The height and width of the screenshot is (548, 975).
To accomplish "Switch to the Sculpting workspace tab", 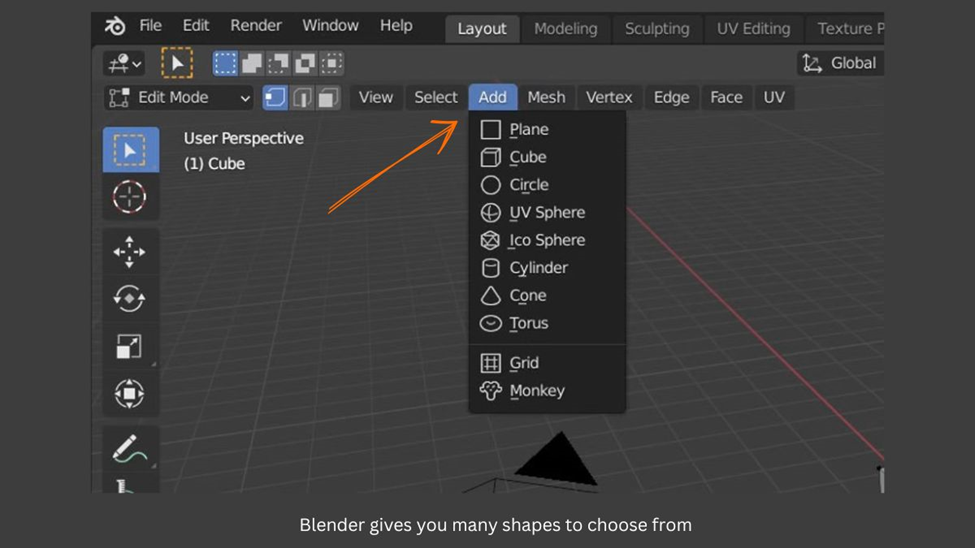I will (657, 29).
